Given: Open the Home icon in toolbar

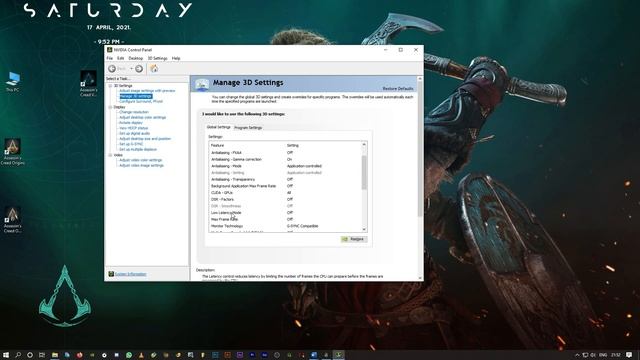Looking at the screenshot, I should [154, 69].
